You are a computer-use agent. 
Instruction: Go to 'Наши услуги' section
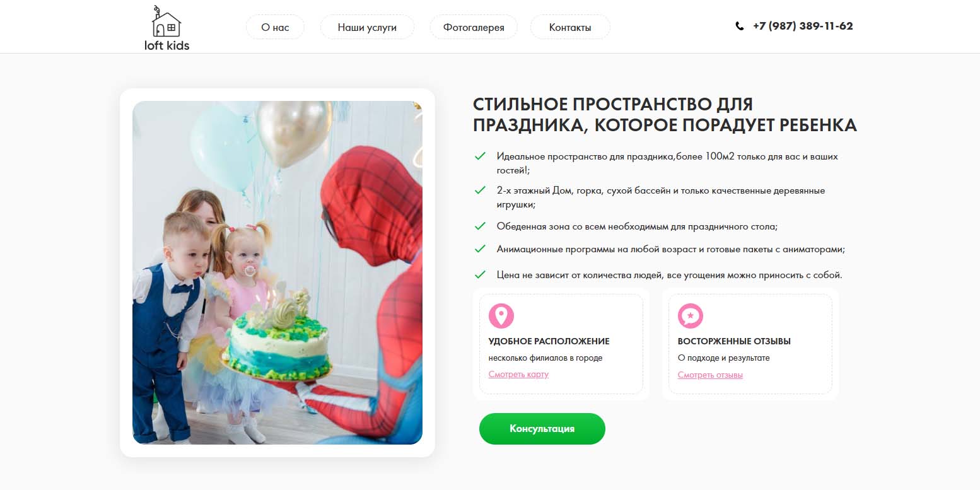click(367, 27)
